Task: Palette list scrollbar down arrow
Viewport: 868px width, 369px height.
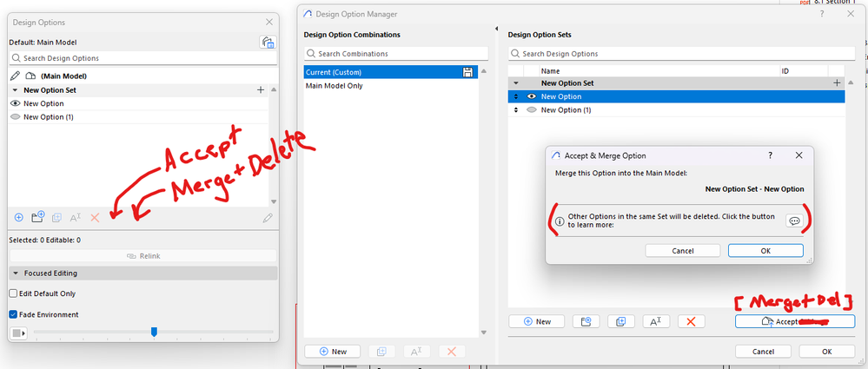Action: pyautogui.click(x=273, y=202)
